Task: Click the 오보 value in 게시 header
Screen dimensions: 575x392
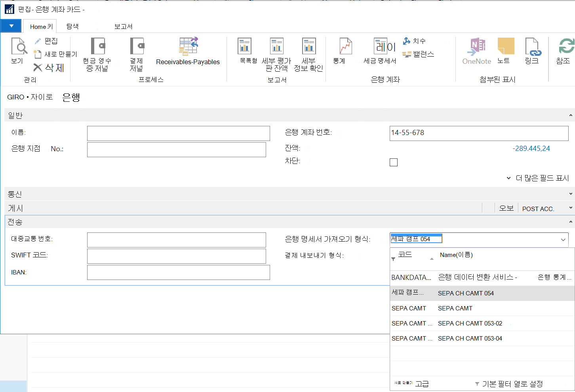Action: tap(506, 208)
